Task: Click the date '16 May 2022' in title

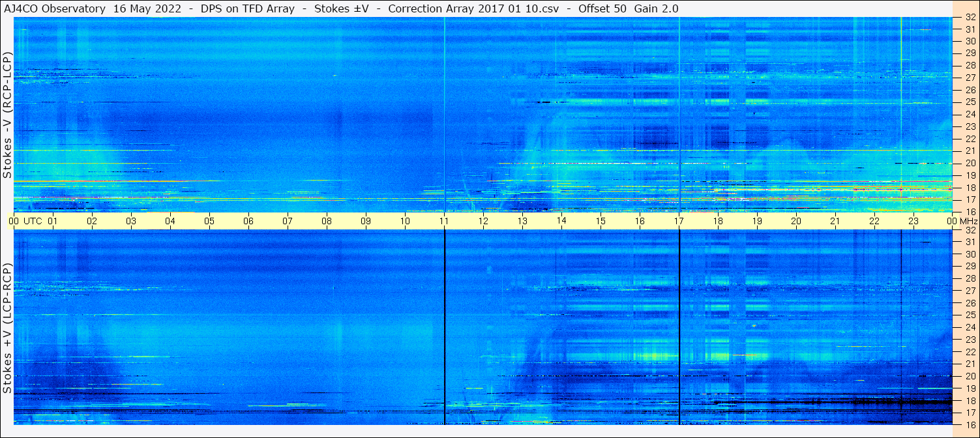Action: pos(147,8)
